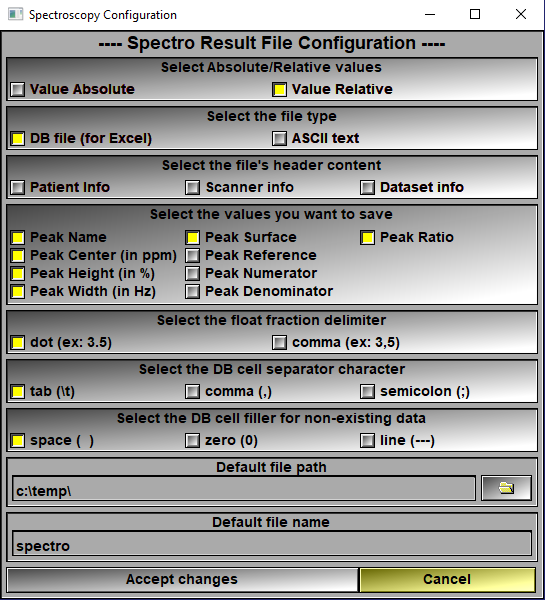
Task: Select ASCII text file type
Action: click(279, 139)
